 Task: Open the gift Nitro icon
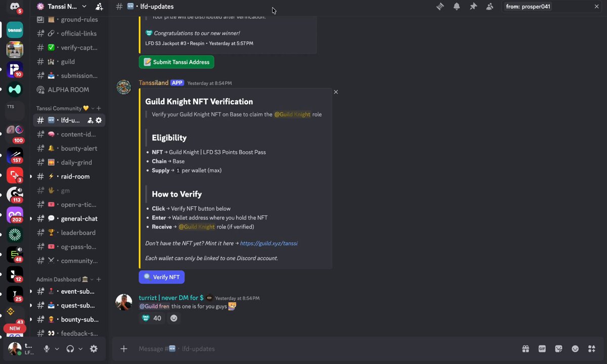click(x=526, y=349)
